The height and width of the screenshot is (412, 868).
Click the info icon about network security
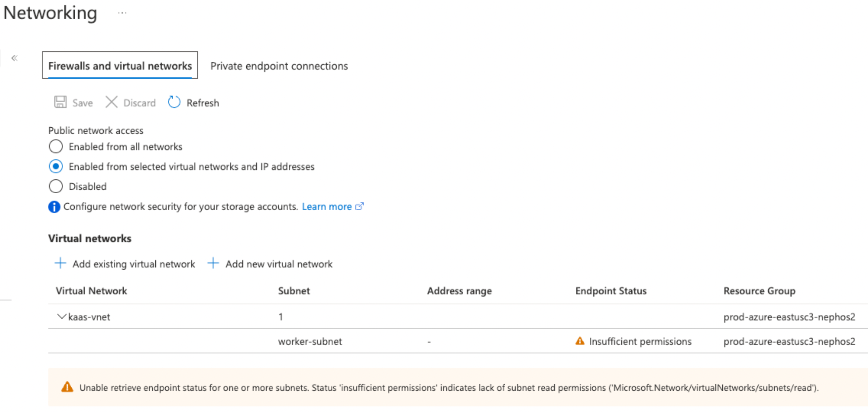pos(54,207)
